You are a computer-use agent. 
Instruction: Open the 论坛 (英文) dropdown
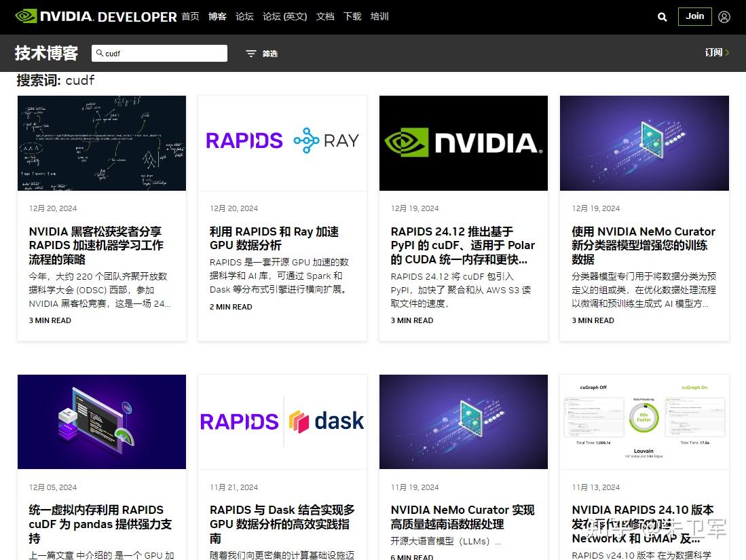(x=284, y=17)
